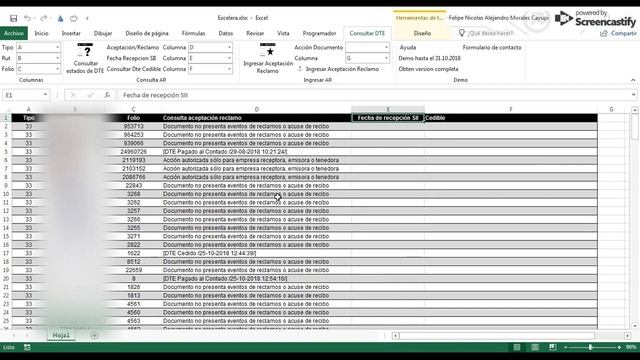Open the Rut column dropdown
Screen dimensions: 640x360
pyautogui.click(x=57, y=58)
